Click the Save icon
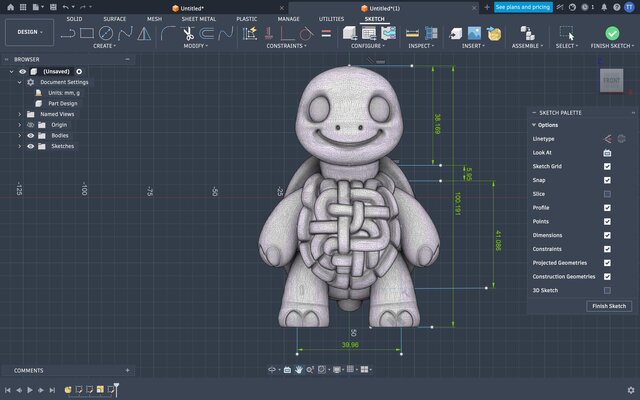Image resolution: width=640 pixels, height=400 pixels. 53,7
